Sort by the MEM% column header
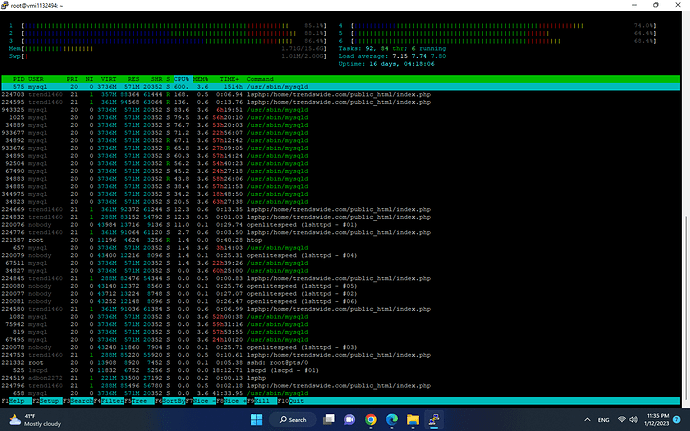Screen dimensions: 690x431 200,79
